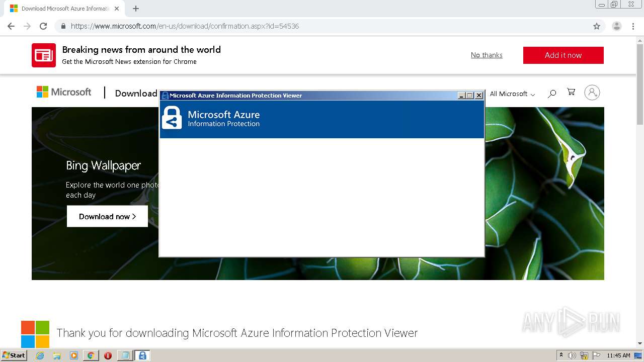Click the Add it now button
This screenshot has width=644, height=362.
(563, 55)
